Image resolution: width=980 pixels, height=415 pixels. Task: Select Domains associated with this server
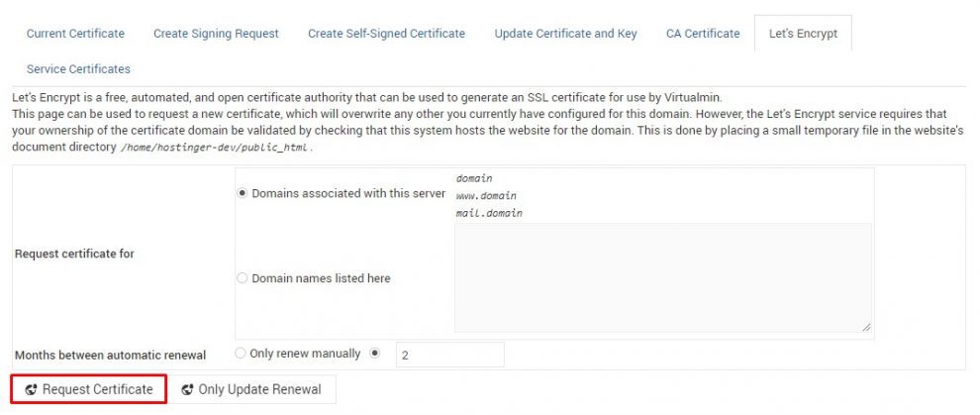[x=243, y=193]
